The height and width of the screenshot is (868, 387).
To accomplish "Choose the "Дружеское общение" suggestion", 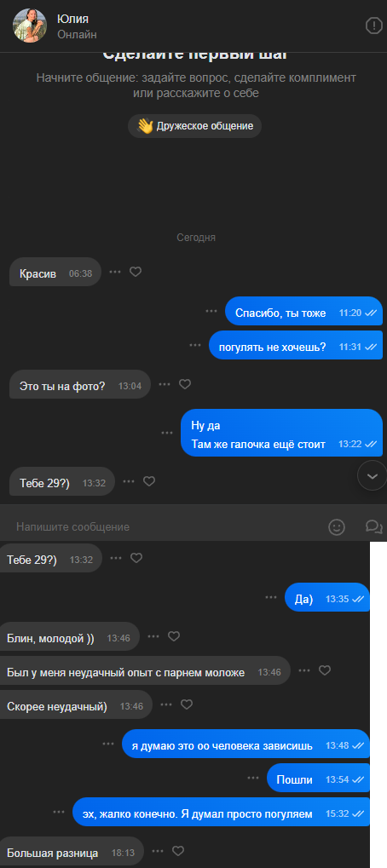I will 195,126.
